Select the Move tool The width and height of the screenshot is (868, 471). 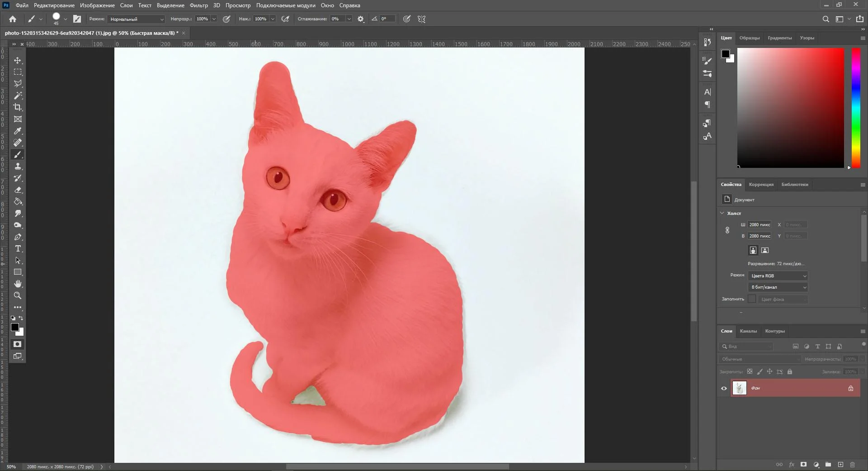point(18,60)
